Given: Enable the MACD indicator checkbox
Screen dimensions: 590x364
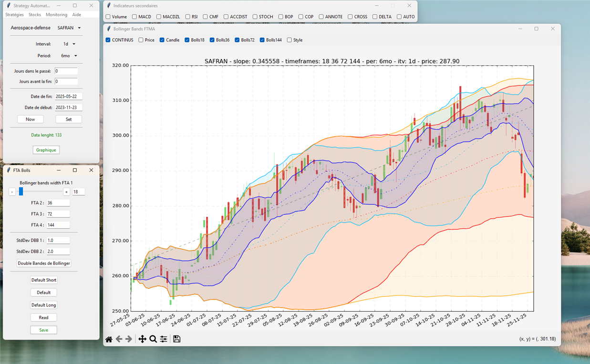Looking at the screenshot, I should point(135,17).
